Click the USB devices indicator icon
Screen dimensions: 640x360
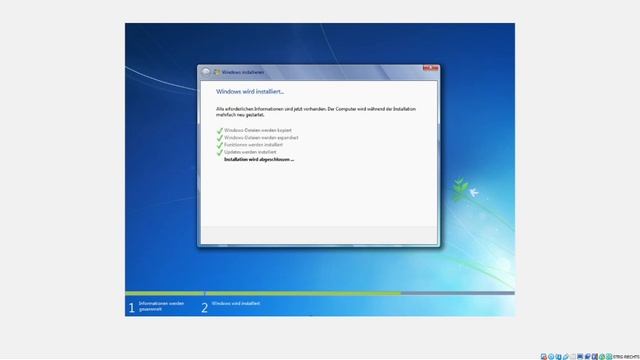(x=565, y=357)
